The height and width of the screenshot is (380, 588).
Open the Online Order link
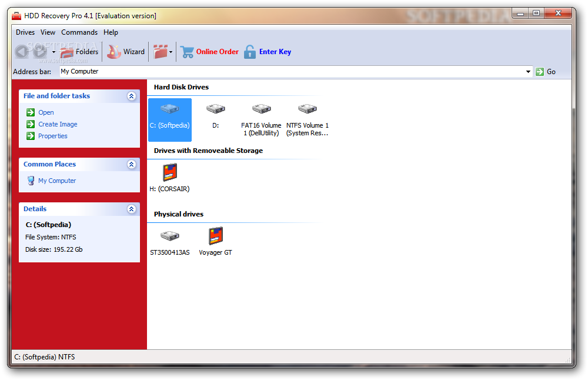click(217, 52)
